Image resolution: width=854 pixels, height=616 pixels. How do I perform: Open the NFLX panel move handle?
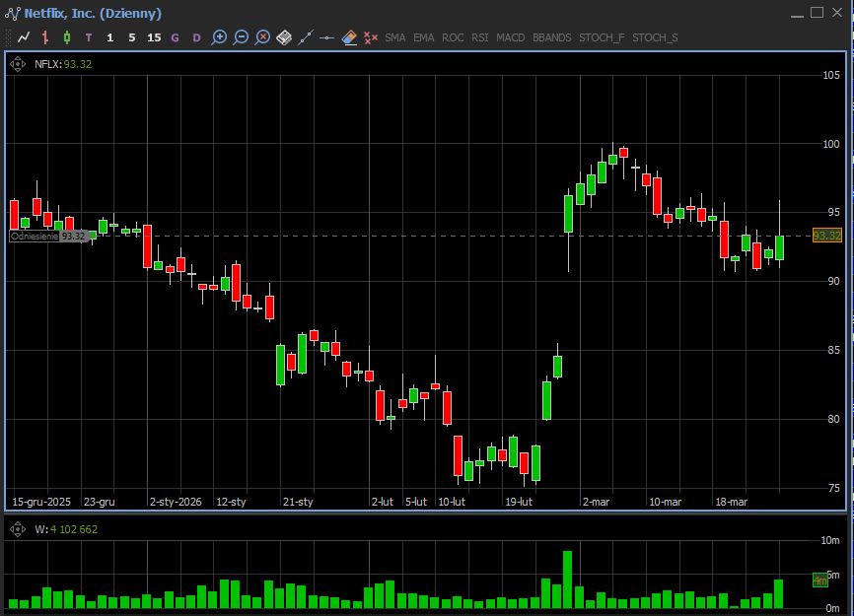tap(18, 64)
